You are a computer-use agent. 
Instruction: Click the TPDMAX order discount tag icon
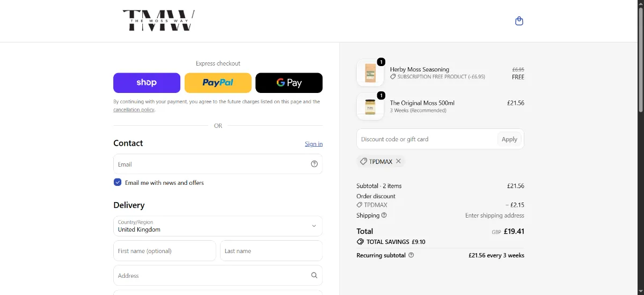pos(360,205)
